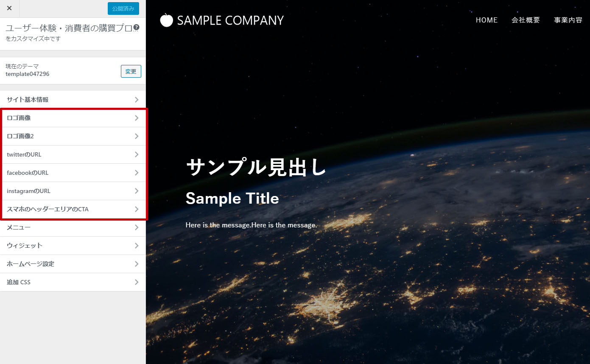Click the 変更 theme change button
Viewport: 590px width, 364px height.
131,71
